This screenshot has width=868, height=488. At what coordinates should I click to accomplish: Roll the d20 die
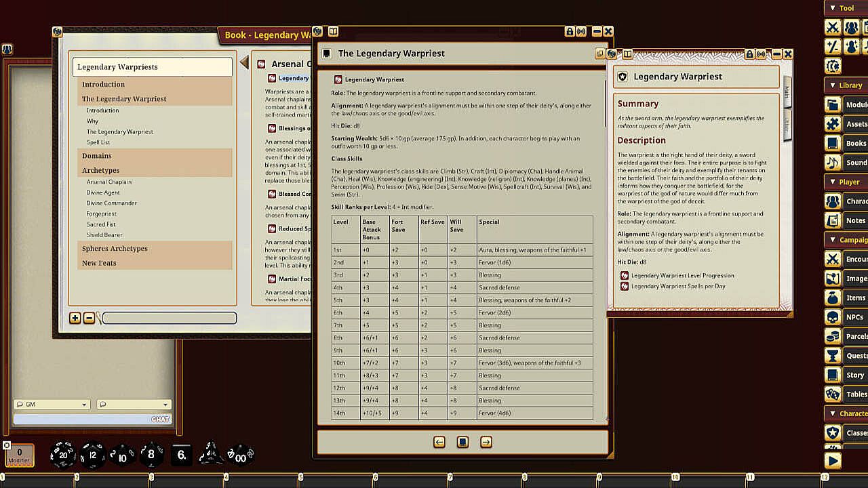[x=63, y=455]
